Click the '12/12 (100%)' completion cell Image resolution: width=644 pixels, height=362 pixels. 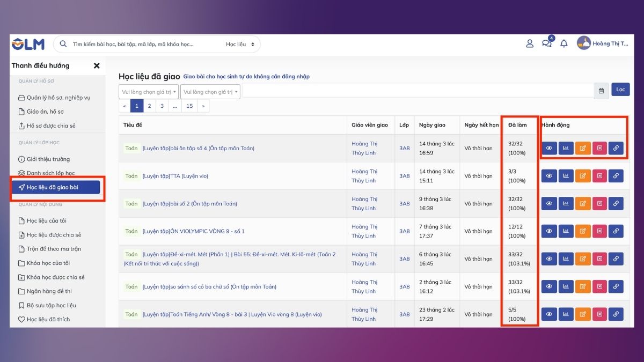(x=519, y=231)
